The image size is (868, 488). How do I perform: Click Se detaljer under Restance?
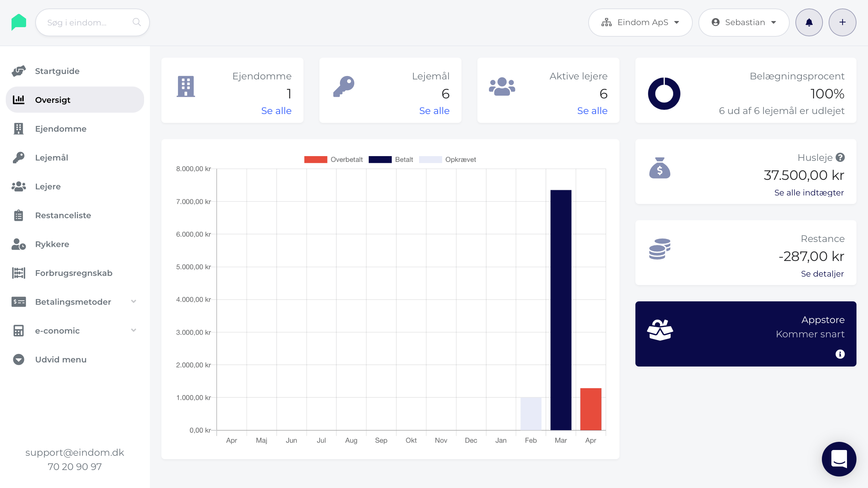822,274
